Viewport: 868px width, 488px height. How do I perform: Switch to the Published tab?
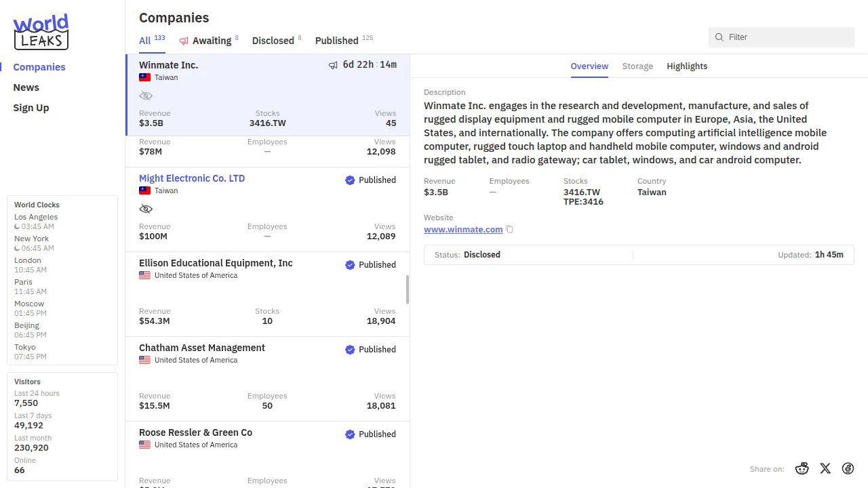point(336,41)
